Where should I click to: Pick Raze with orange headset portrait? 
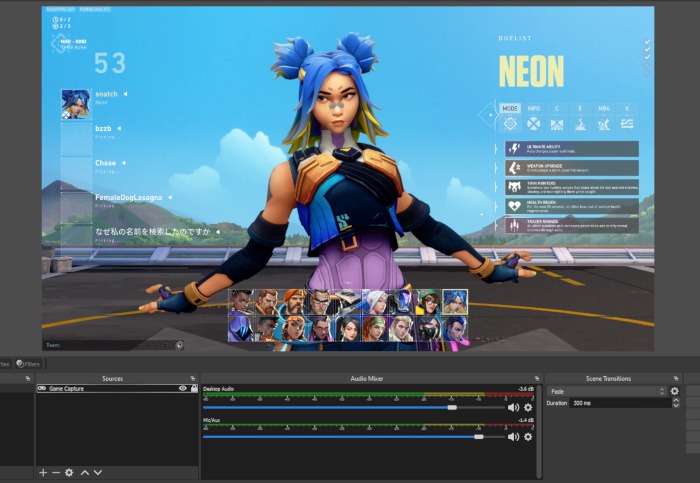[x=295, y=329]
